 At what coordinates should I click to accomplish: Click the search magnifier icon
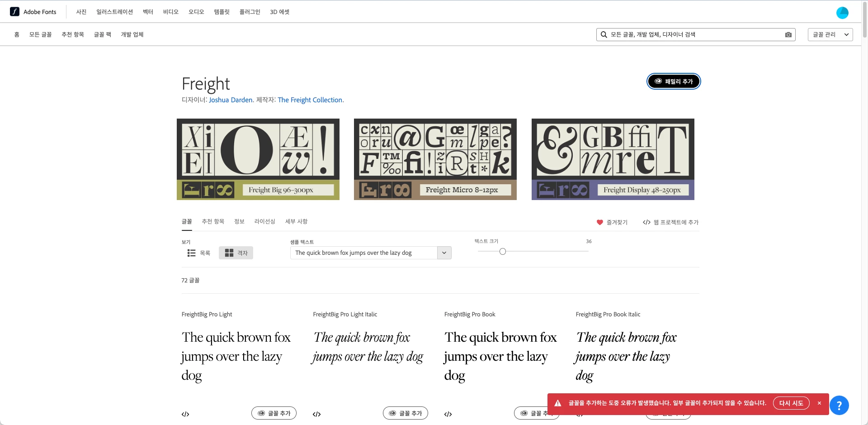(x=604, y=34)
